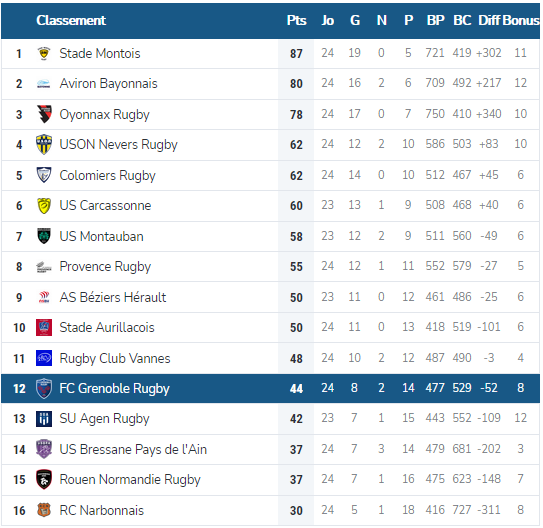Click the Diff column header
This screenshot has width=543, height=528.
tap(489, 20)
